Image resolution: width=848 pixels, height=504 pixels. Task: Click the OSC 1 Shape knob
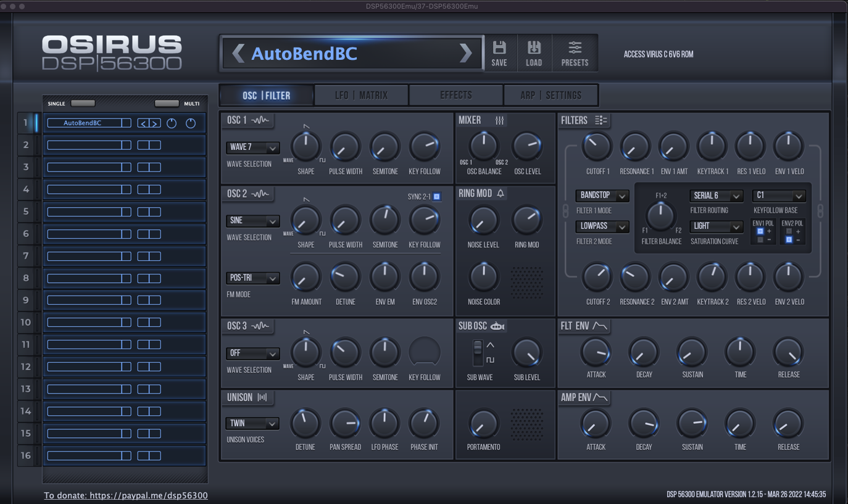tap(306, 147)
